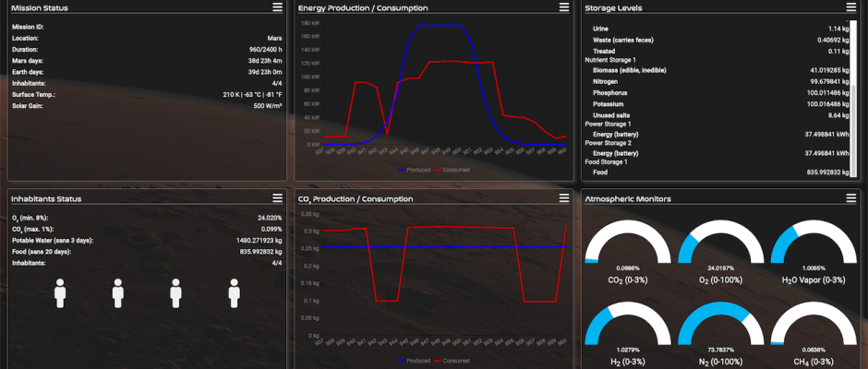
Task: Open the Mission Status panel menu
Action: tap(277, 7)
